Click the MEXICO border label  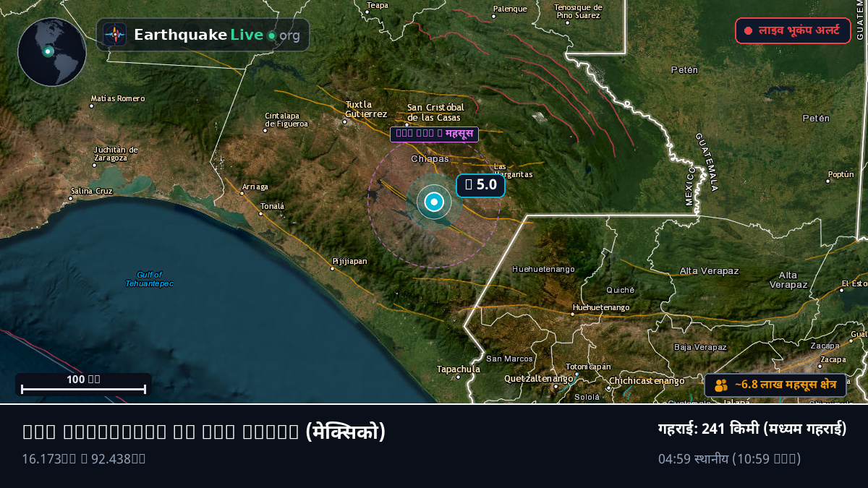[x=690, y=186]
